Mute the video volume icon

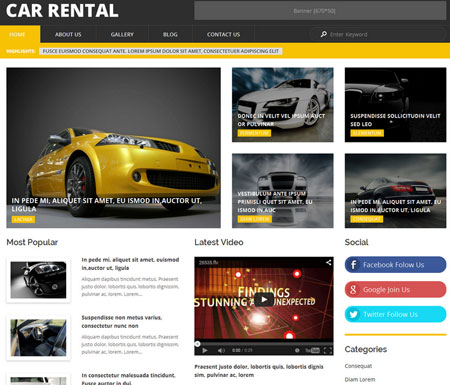click(x=221, y=350)
